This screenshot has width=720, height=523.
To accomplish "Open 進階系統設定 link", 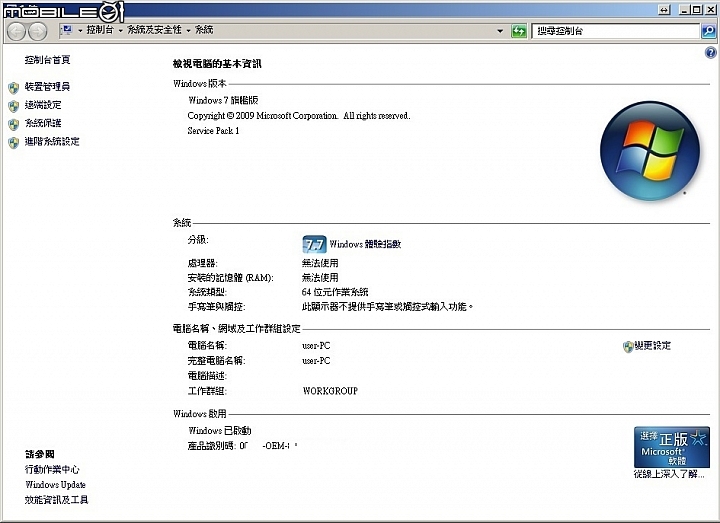I will 52,141.
